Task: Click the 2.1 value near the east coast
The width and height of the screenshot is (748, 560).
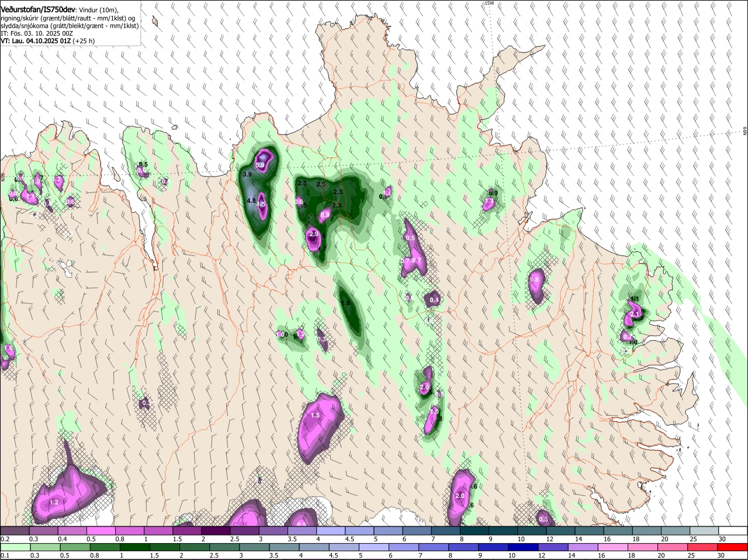Action: pyautogui.click(x=636, y=314)
